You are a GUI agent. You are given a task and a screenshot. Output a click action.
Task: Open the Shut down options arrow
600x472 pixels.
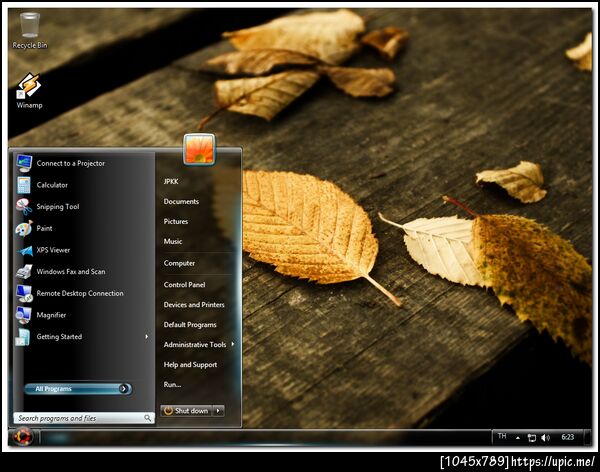[x=218, y=411]
